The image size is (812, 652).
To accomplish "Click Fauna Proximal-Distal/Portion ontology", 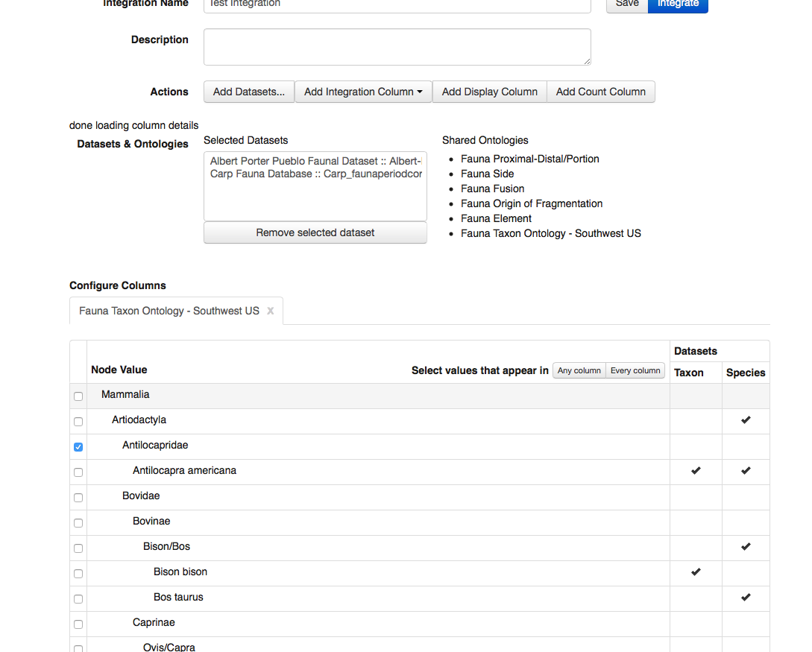I will 529,159.
